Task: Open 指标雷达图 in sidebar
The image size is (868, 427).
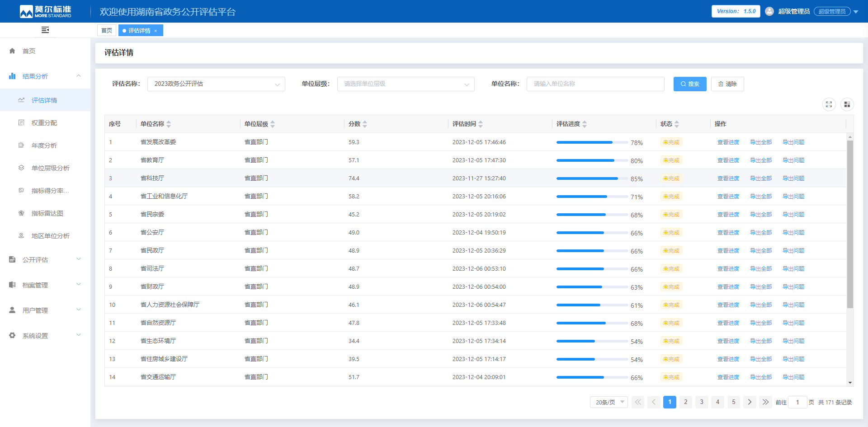Action: tap(45, 213)
